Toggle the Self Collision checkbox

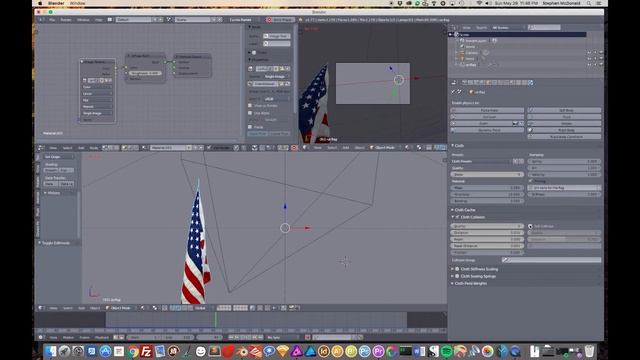pyautogui.click(x=530, y=226)
